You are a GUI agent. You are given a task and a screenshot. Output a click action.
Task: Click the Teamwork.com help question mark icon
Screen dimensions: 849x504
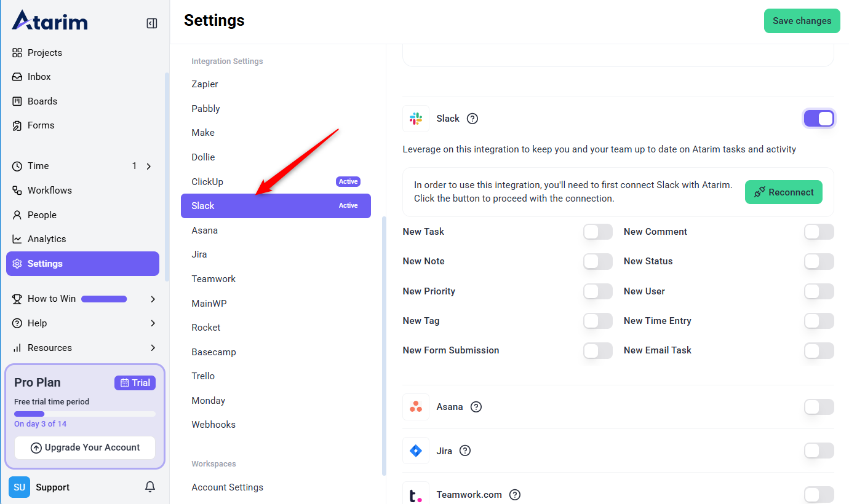[x=515, y=495]
